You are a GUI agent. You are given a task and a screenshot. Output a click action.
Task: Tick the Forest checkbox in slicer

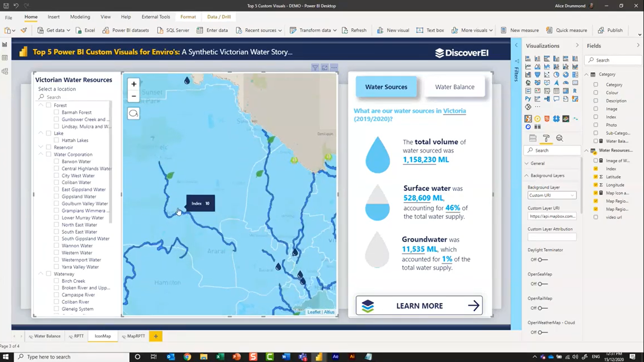click(x=49, y=105)
